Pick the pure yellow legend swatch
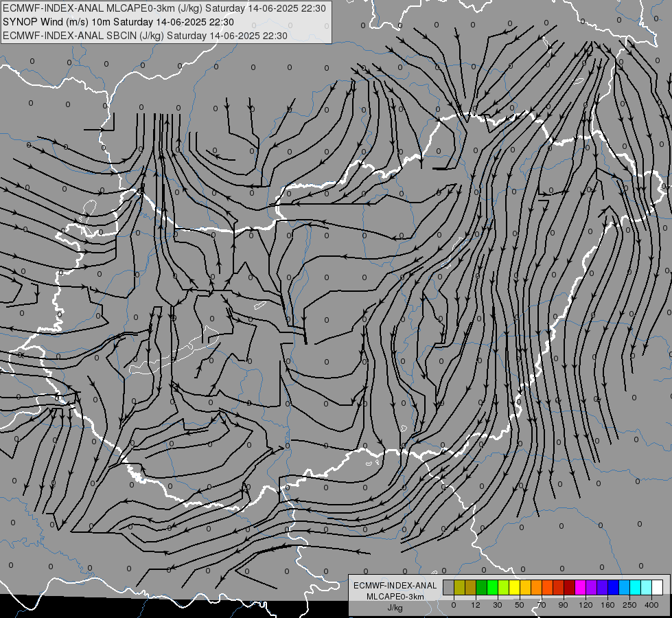 click(514, 587)
